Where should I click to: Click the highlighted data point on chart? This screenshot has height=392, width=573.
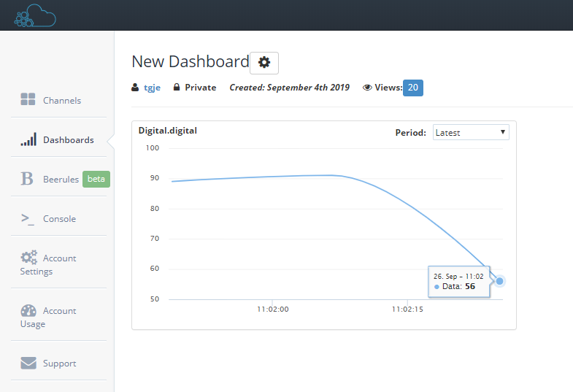point(500,281)
